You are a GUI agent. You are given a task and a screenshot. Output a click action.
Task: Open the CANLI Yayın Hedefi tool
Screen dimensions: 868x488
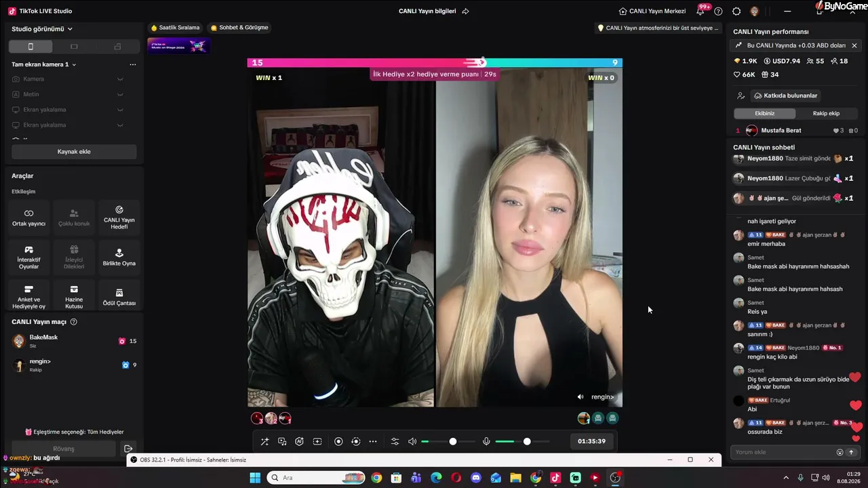(119, 218)
